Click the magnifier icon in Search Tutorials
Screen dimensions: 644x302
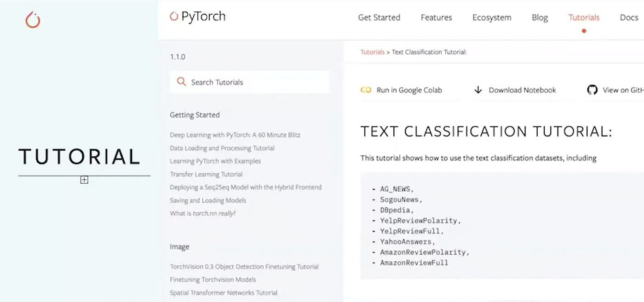point(182,82)
